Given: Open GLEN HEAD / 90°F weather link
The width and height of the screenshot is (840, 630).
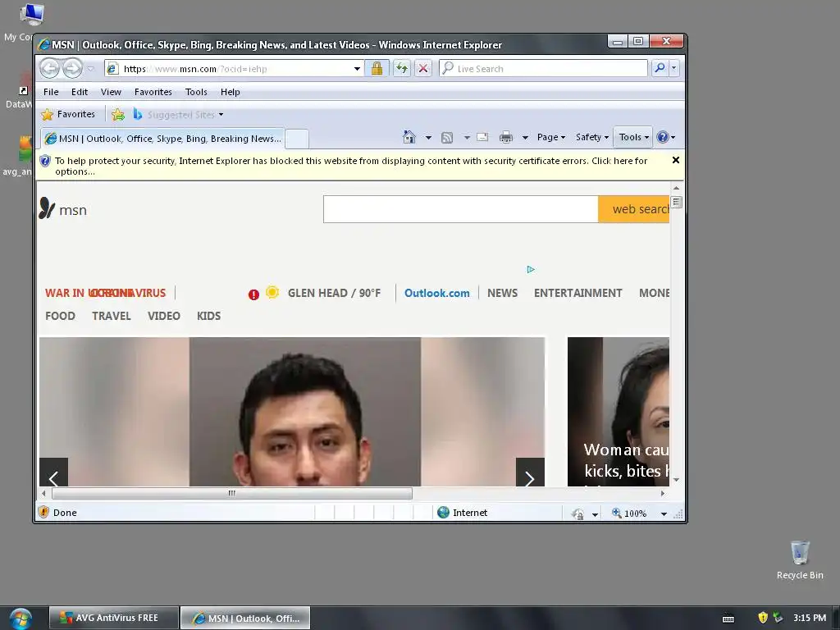Looking at the screenshot, I should click(x=335, y=293).
